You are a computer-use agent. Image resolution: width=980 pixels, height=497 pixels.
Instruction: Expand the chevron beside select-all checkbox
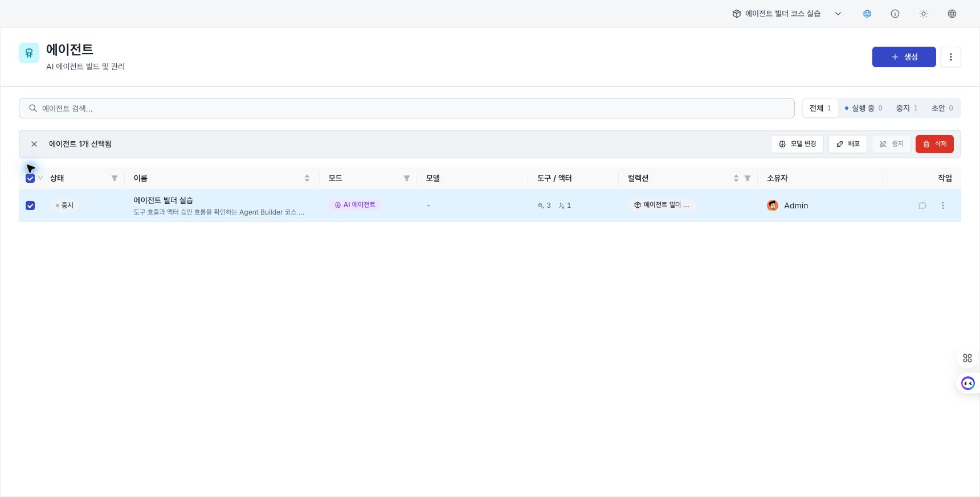[x=40, y=178]
